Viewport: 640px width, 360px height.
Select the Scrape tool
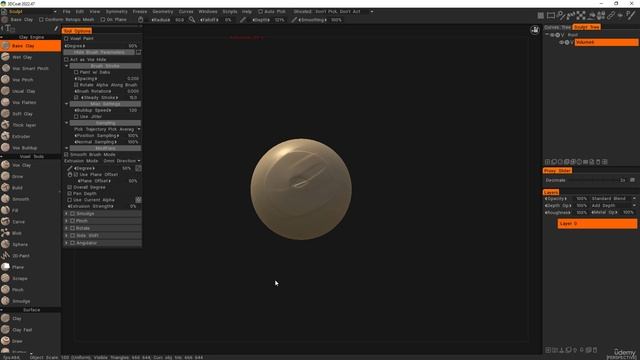click(x=31, y=278)
